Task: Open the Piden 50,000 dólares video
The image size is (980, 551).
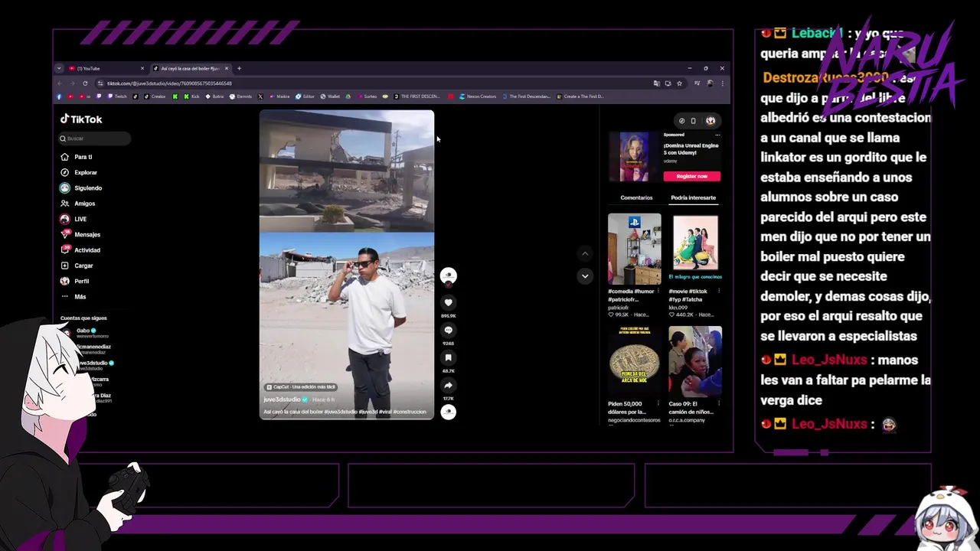Action: 634,361
